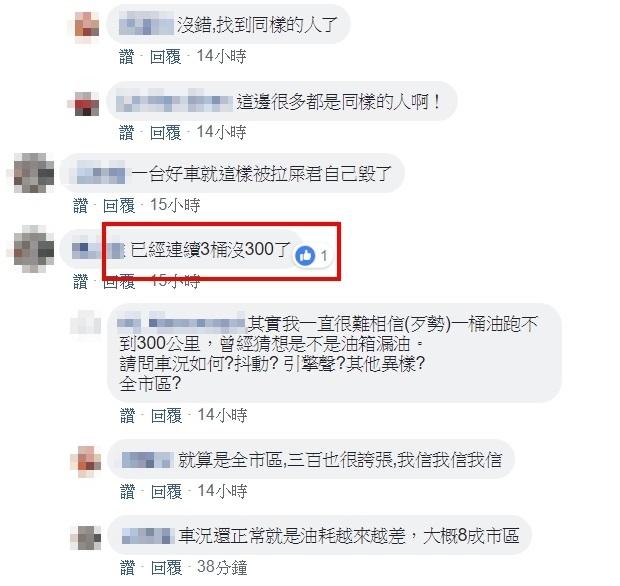Open blurred author name before 車況還正常
620x586 pixels.
[x=148, y=536]
